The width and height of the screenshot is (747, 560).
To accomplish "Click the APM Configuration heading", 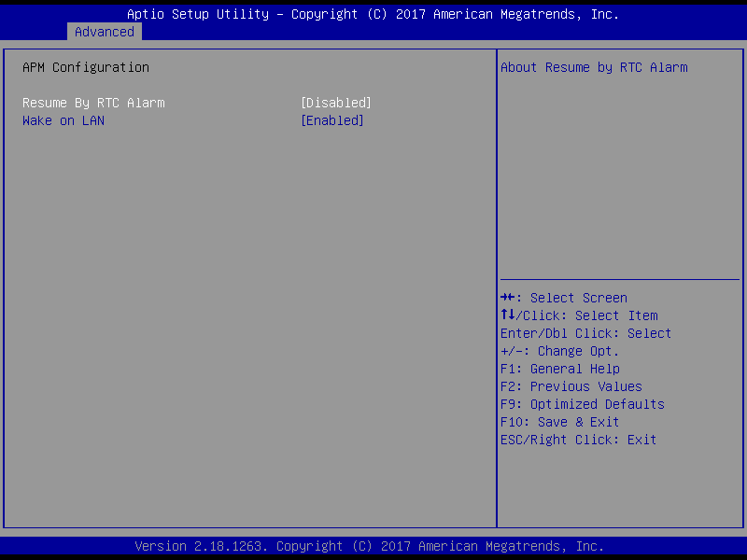I will click(86, 67).
